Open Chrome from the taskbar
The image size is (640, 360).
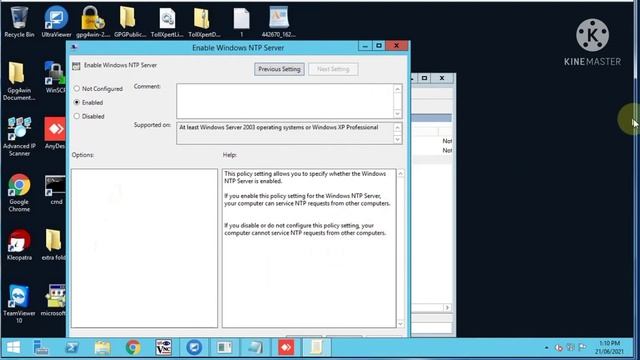[x=133, y=347]
